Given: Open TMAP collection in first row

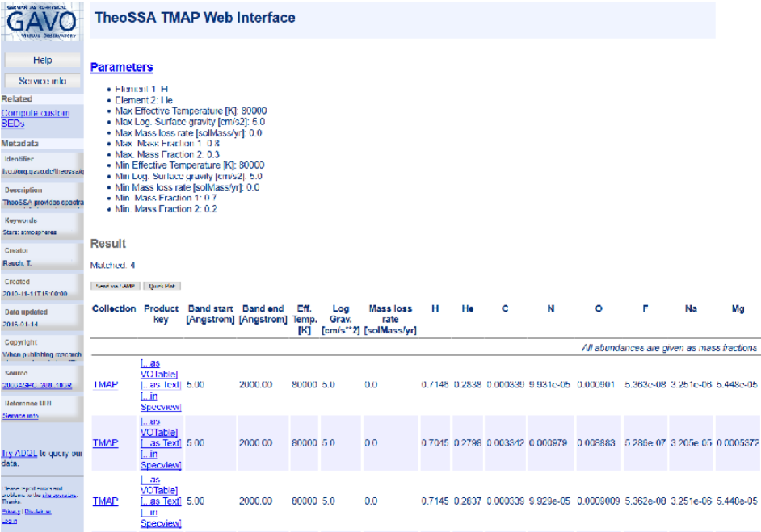Looking at the screenshot, I should pos(105,385).
